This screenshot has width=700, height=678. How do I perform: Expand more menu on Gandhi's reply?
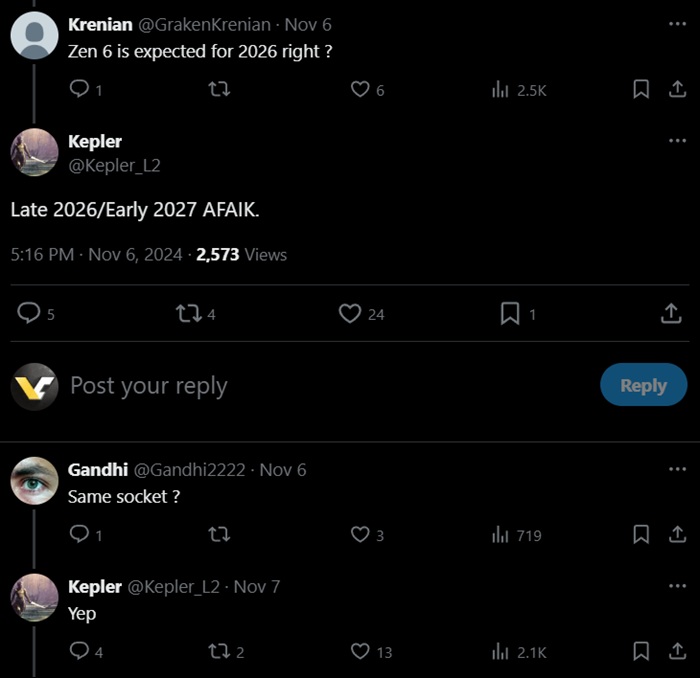tap(677, 469)
